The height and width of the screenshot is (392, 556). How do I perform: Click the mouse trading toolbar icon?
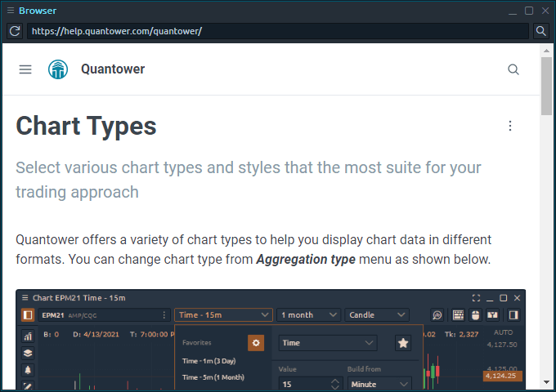475,314
